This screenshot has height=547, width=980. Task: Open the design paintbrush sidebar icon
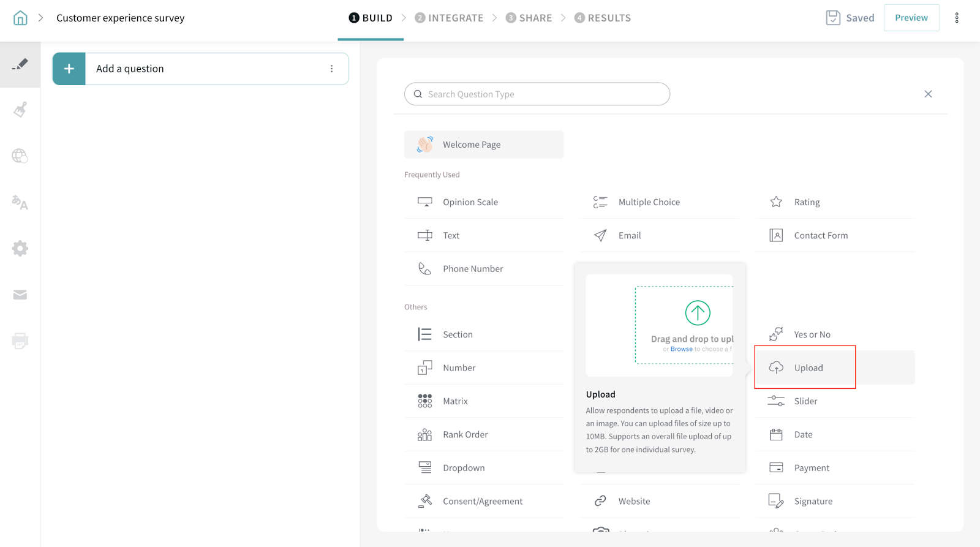pyautogui.click(x=20, y=110)
